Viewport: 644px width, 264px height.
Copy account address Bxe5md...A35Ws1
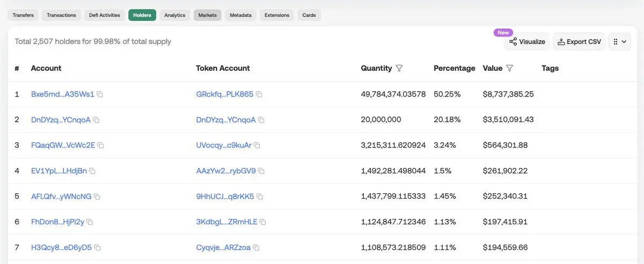click(100, 94)
